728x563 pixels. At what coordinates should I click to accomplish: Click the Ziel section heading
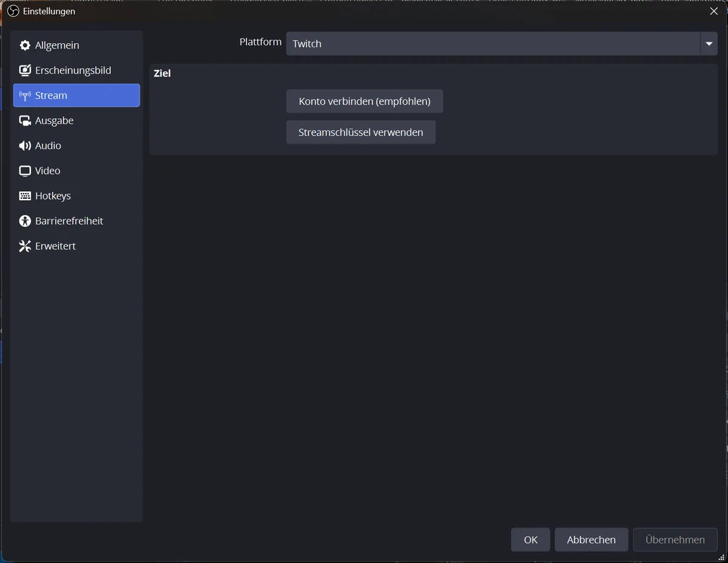(163, 73)
